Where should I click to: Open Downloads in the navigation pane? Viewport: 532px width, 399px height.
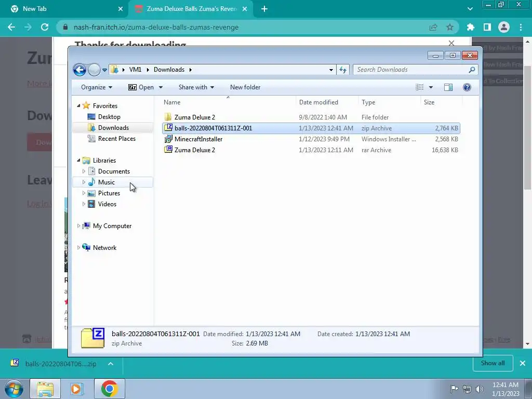pyautogui.click(x=113, y=128)
